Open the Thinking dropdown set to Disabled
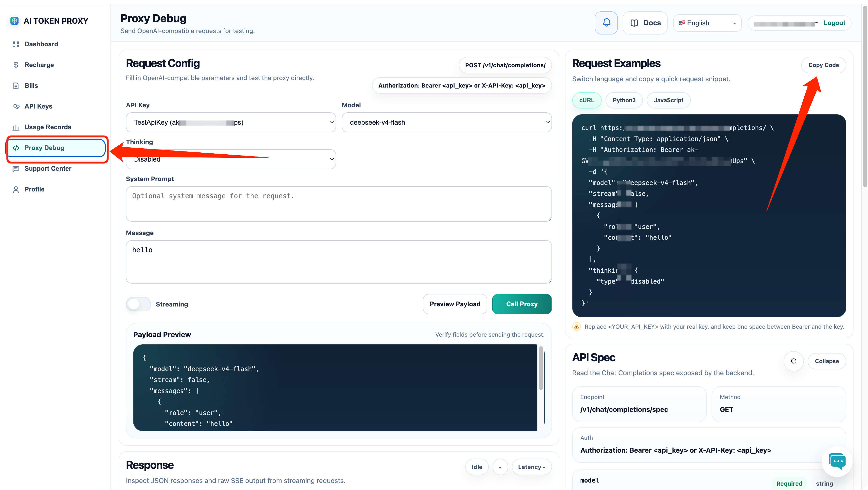Image resolution: width=868 pixels, height=490 pixels. click(231, 159)
